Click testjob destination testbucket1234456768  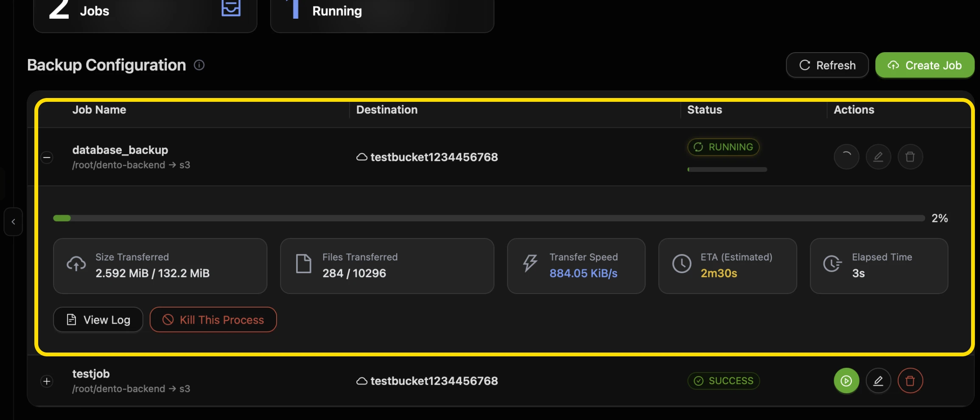click(434, 381)
